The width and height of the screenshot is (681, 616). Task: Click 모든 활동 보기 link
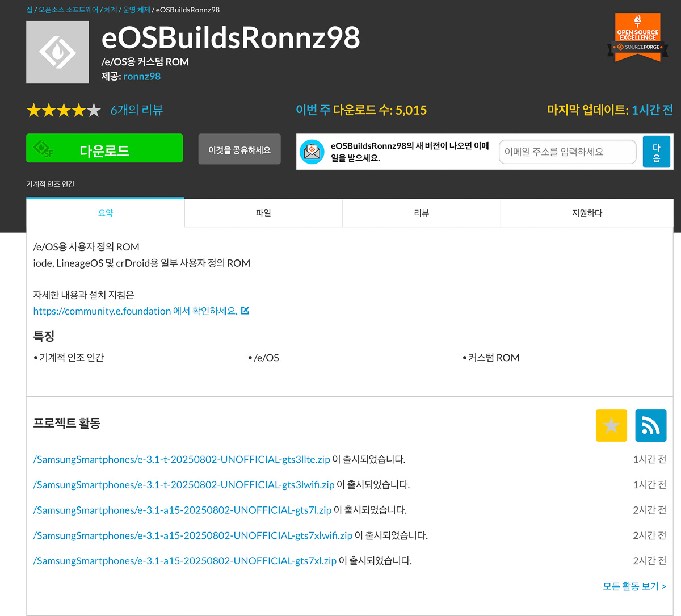tap(634, 586)
